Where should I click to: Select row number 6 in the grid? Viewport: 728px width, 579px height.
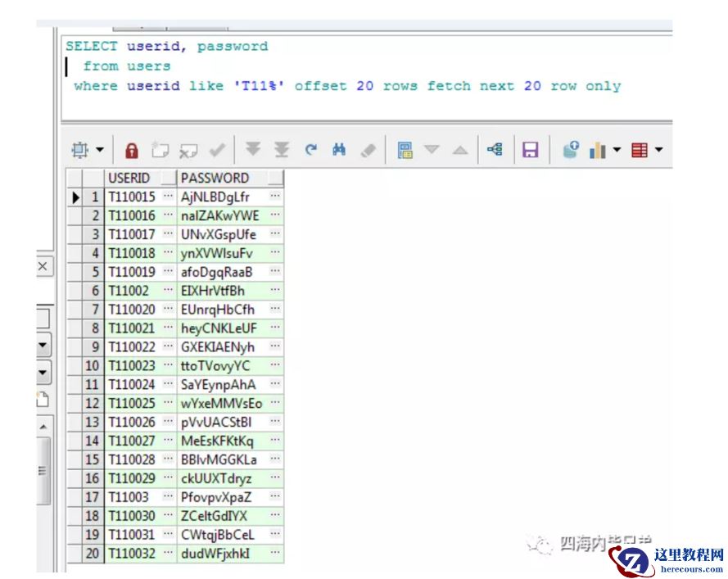coord(93,291)
